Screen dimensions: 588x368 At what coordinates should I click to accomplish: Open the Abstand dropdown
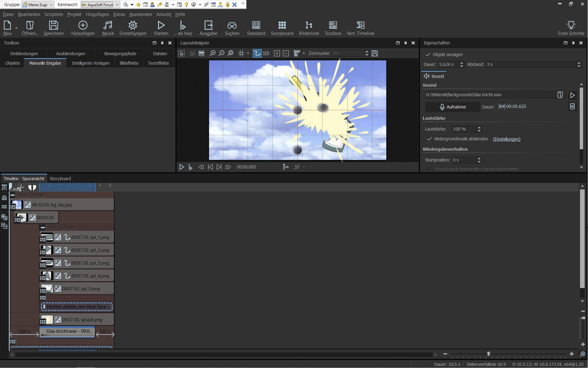[579, 64]
